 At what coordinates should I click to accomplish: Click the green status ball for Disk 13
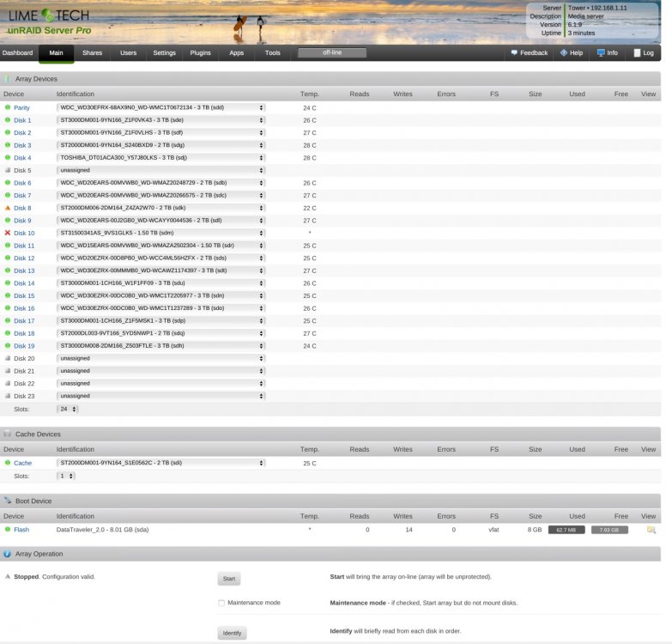point(8,270)
